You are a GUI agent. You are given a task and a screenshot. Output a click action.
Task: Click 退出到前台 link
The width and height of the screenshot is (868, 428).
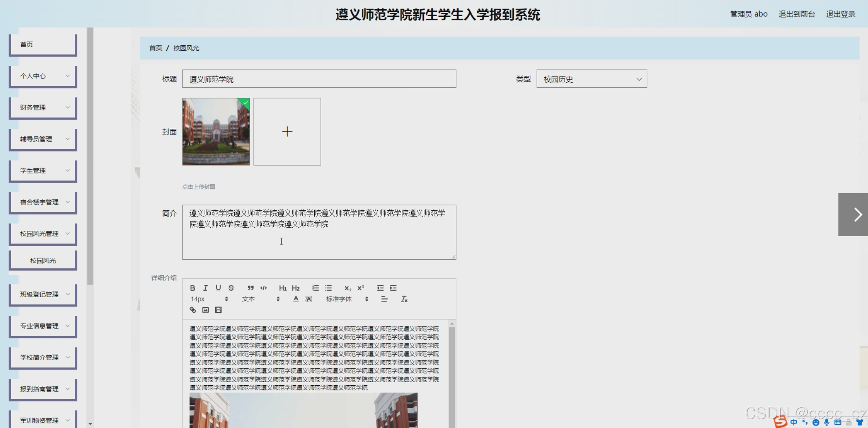797,14
